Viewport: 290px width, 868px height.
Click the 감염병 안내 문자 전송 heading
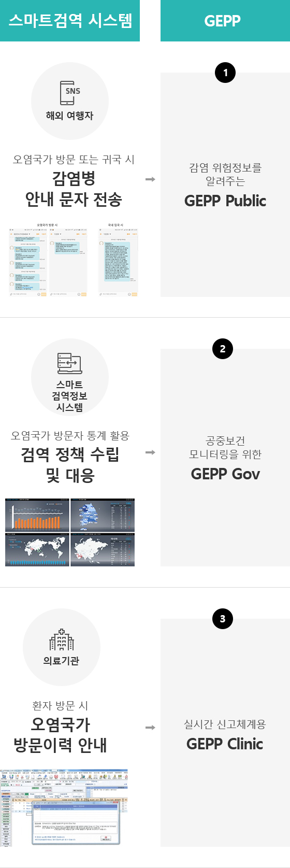[74, 189]
